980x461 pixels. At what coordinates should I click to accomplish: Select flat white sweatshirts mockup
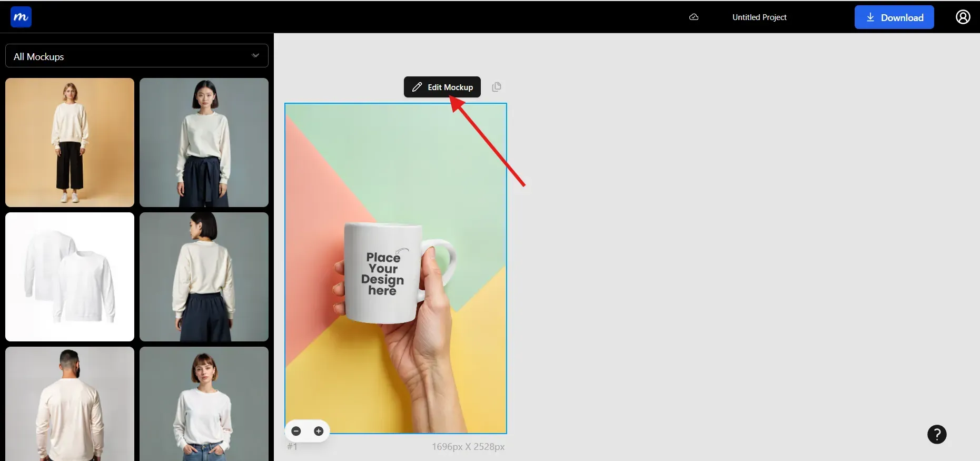pyautogui.click(x=70, y=277)
